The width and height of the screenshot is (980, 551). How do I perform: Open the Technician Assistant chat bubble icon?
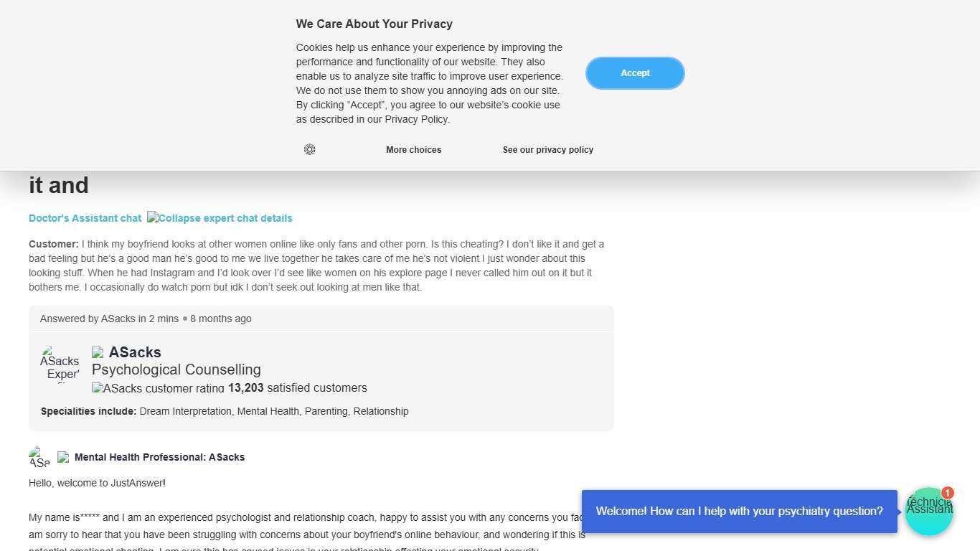coord(929,512)
